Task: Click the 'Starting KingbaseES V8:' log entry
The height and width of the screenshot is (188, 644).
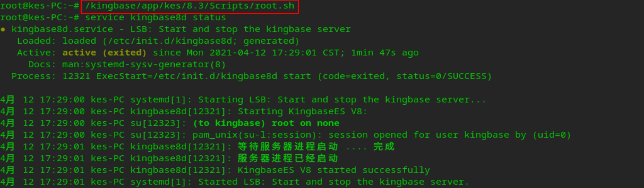Action: pyautogui.click(x=302, y=112)
